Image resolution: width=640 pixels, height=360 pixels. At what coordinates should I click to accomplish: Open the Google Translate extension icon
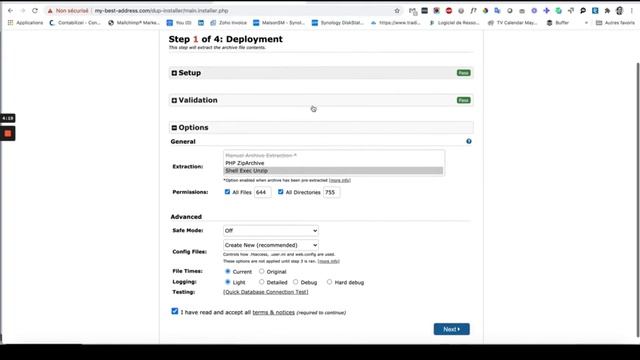(497, 11)
